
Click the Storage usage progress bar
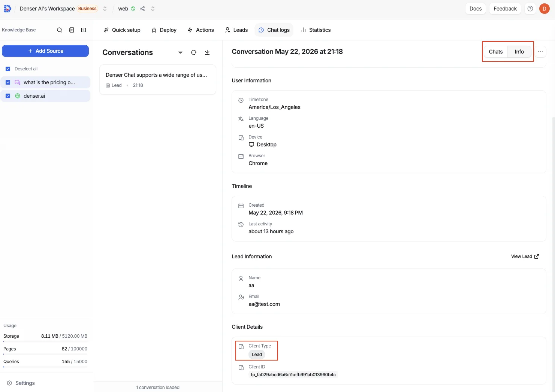[x=45, y=341]
